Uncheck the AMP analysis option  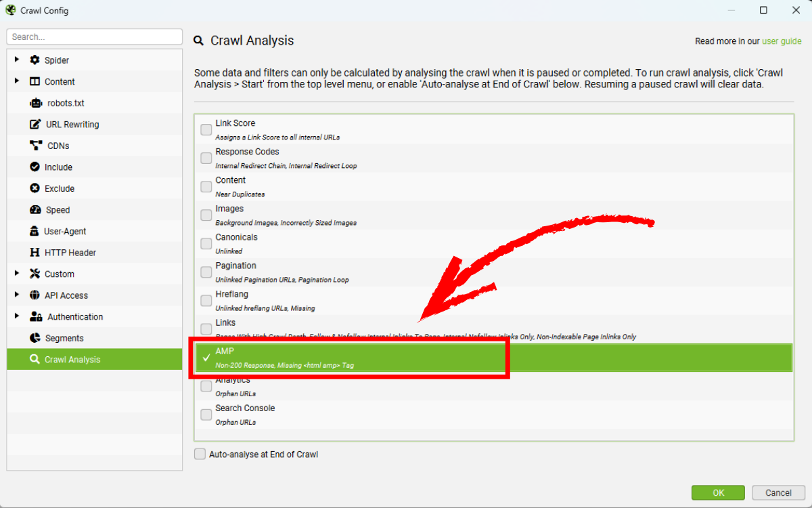click(x=206, y=358)
